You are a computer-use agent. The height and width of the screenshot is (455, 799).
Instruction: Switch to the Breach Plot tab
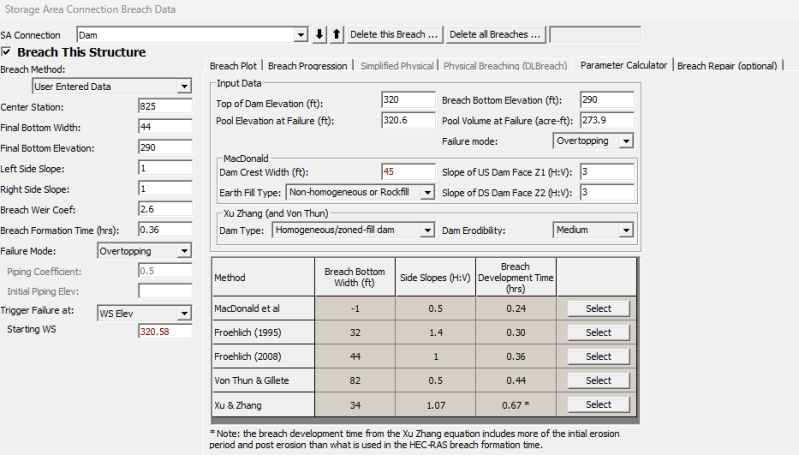pyautogui.click(x=235, y=66)
